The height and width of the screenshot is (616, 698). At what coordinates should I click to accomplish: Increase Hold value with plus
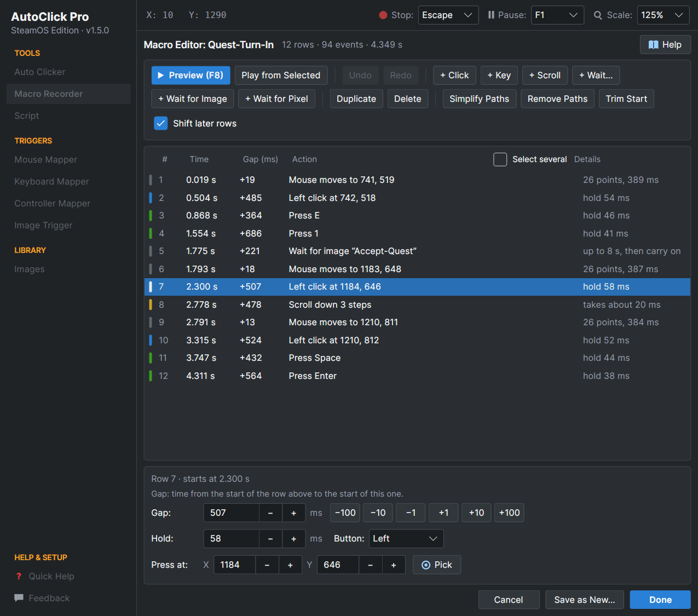click(x=293, y=539)
